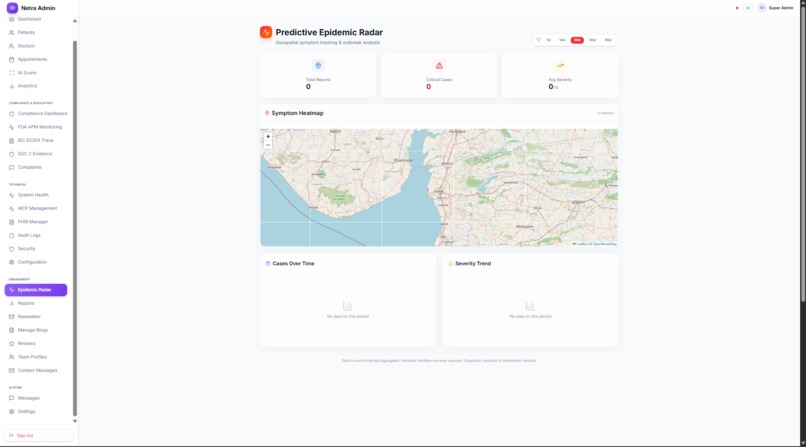Image resolution: width=806 pixels, height=447 pixels.
Task: Select the 14d time range
Action: [562, 40]
